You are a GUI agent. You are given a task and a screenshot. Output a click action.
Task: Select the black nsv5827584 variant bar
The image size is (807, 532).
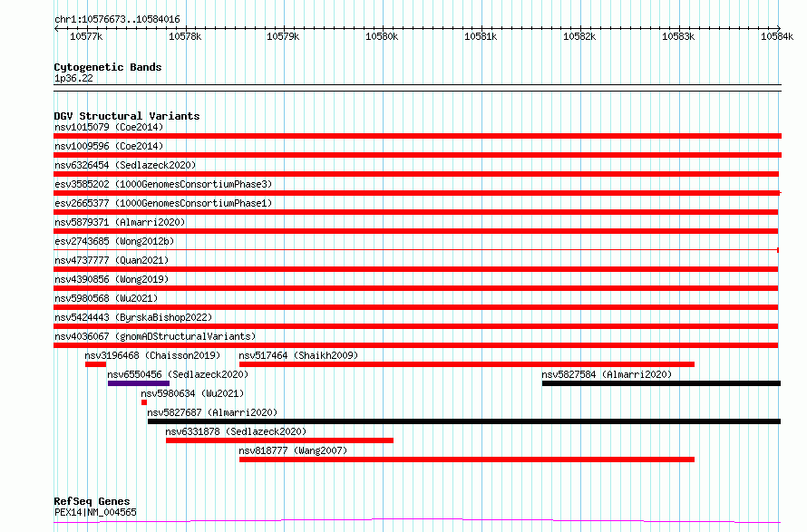tap(661, 383)
